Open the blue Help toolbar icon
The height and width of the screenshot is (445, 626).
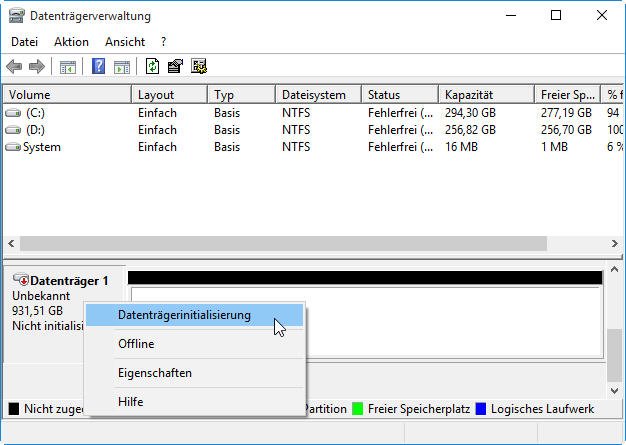[x=98, y=66]
